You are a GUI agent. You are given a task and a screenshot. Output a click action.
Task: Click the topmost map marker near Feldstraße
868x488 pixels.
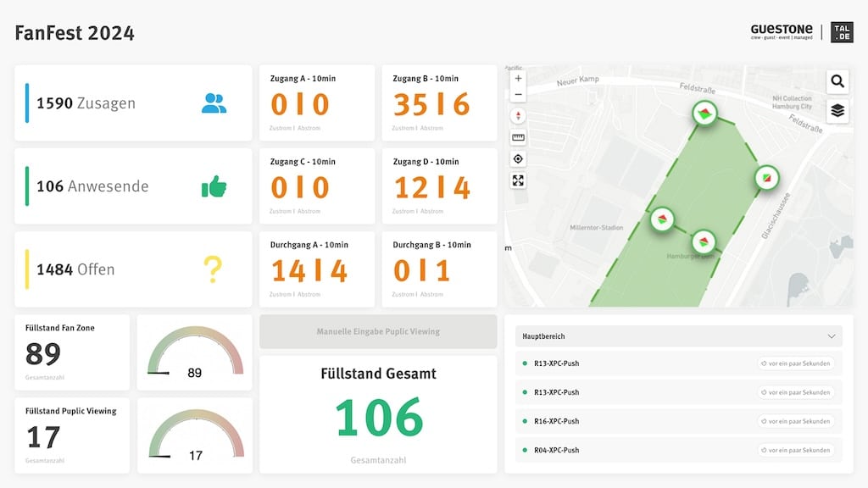tap(703, 112)
